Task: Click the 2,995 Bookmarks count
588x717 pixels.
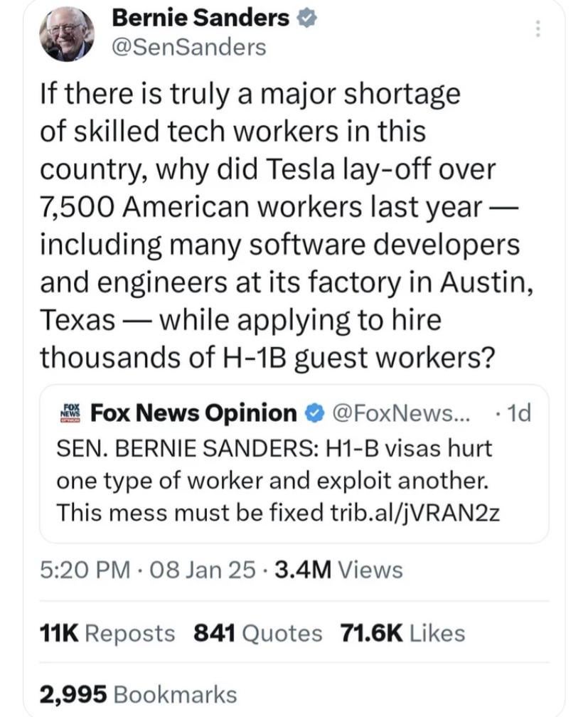Action: pyautogui.click(x=137, y=694)
